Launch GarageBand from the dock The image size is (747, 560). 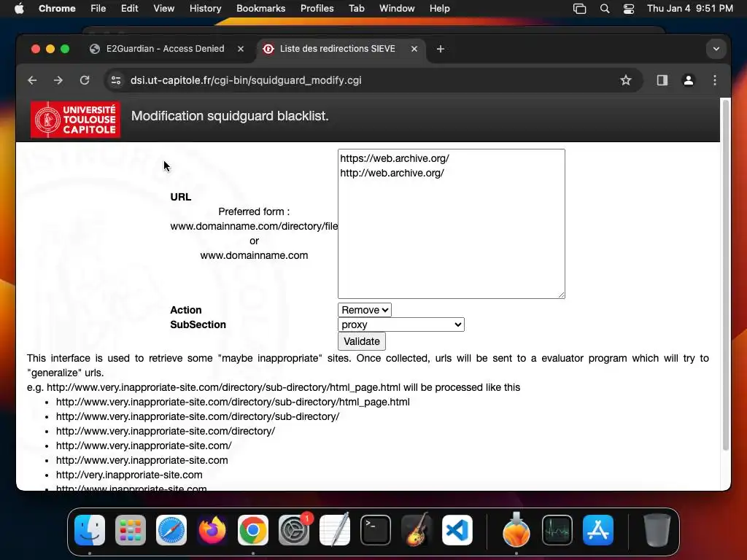pyautogui.click(x=417, y=530)
